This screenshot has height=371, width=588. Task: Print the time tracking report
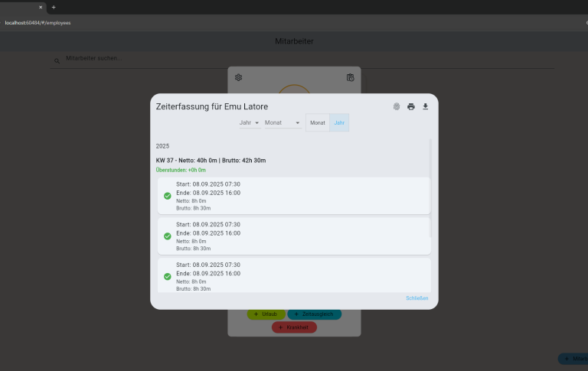tap(411, 106)
